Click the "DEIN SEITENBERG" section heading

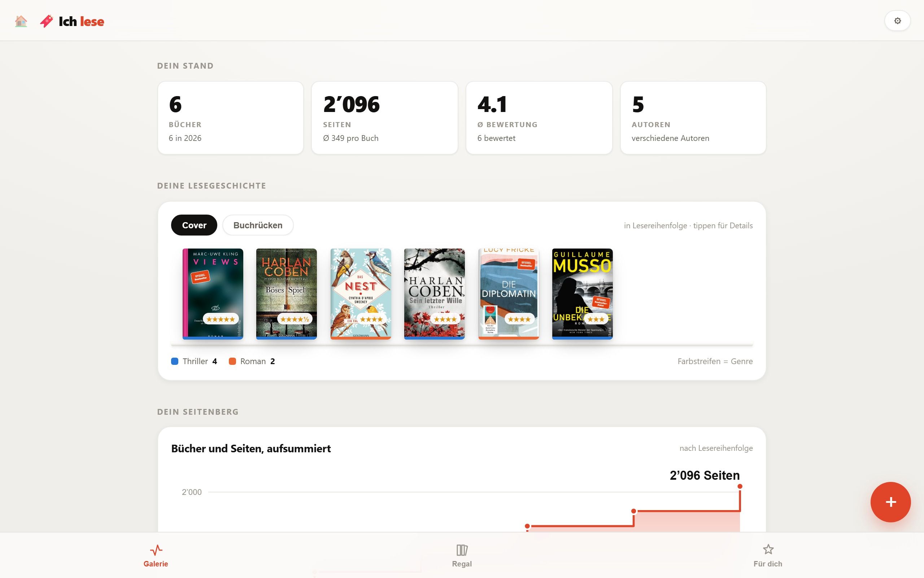click(x=198, y=412)
